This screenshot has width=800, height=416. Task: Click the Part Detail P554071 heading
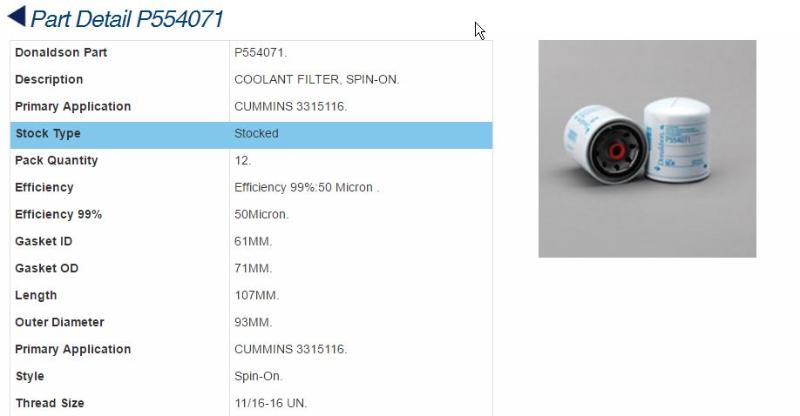(x=127, y=19)
